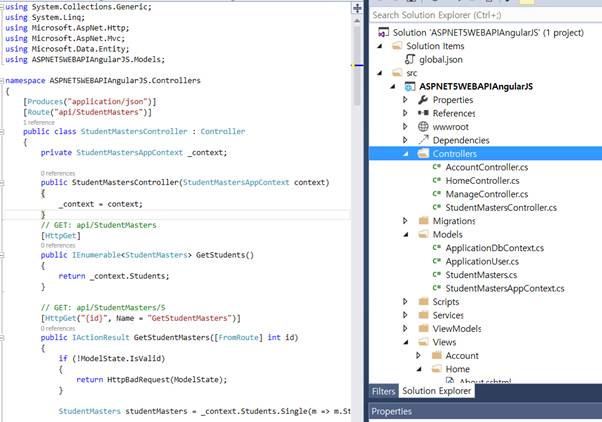Click the wwwroot globe icon

(x=423, y=127)
